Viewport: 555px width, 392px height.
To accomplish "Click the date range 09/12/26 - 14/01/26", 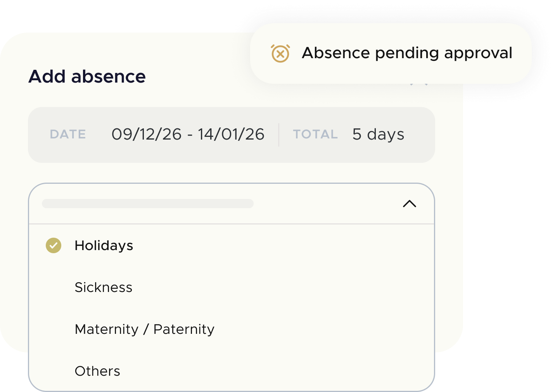I will (188, 134).
